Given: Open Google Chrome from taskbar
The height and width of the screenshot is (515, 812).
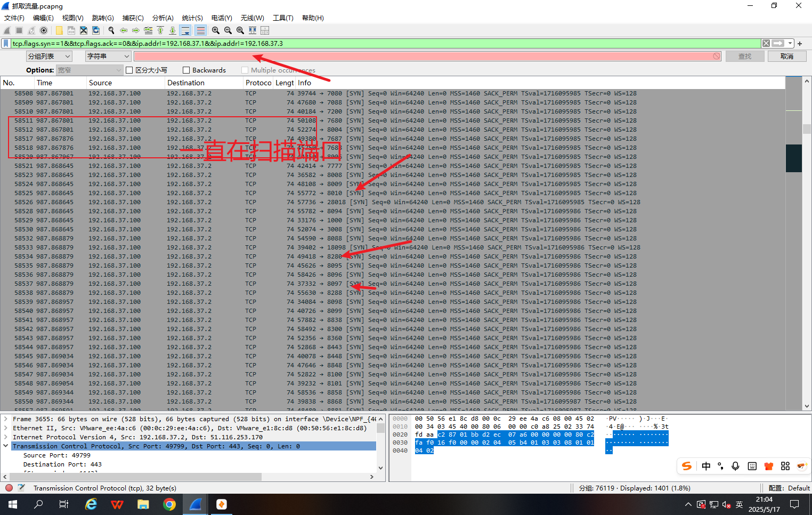Looking at the screenshot, I should point(169,504).
